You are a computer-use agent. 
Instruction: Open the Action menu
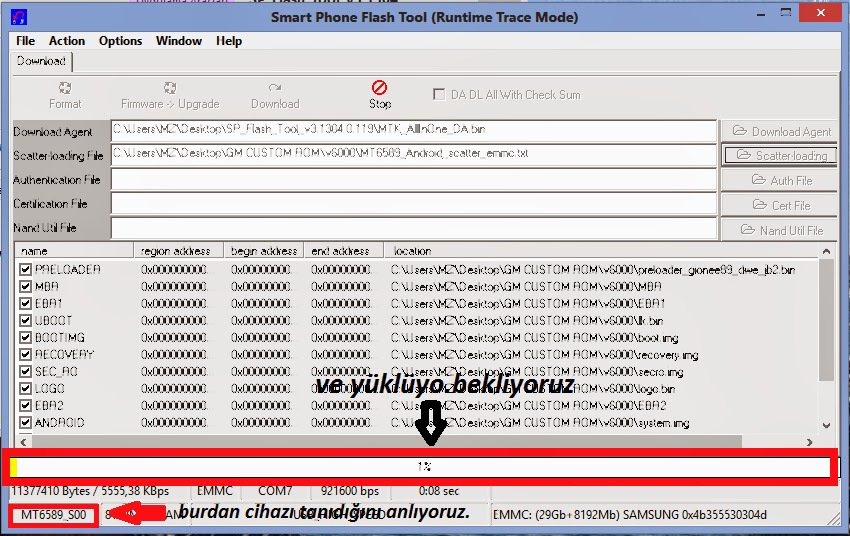(67, 41)
